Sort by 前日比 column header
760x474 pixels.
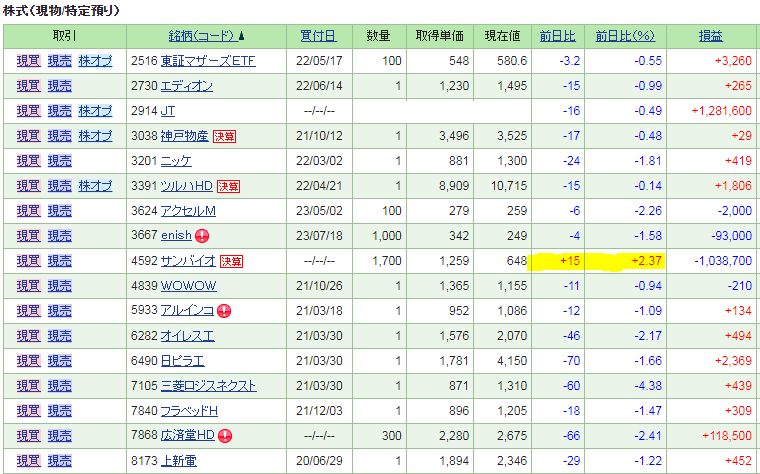[557, 36]
